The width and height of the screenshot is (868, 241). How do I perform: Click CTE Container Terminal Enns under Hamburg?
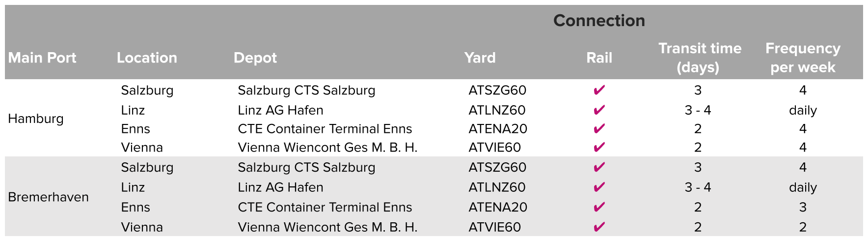325,129
